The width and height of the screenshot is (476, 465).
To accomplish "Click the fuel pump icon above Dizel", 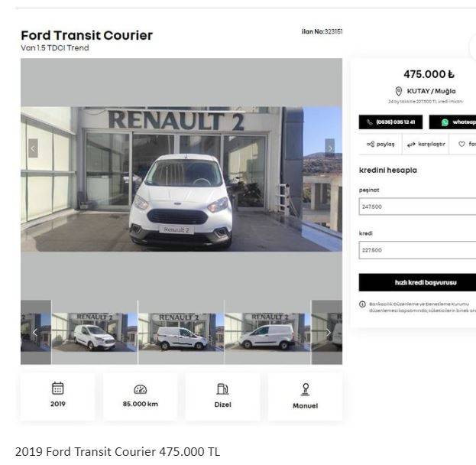I will tap(222, 389).
